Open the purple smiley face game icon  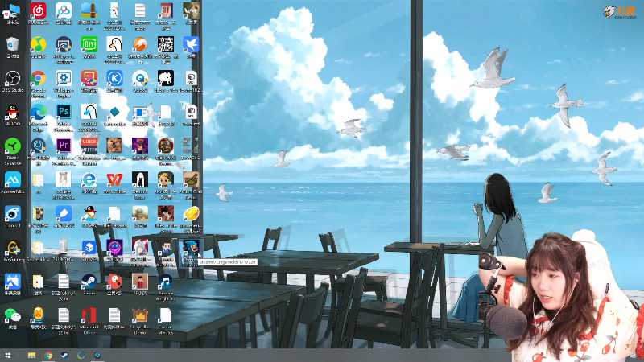[x=114, y=248]
